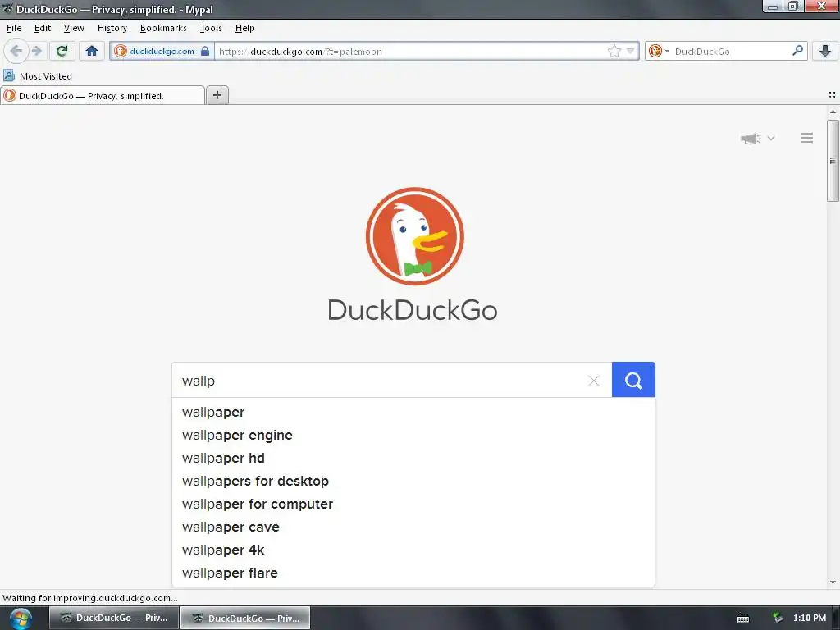
Task: Click the toolbar search magnifier icon
Action: [797, 51]
